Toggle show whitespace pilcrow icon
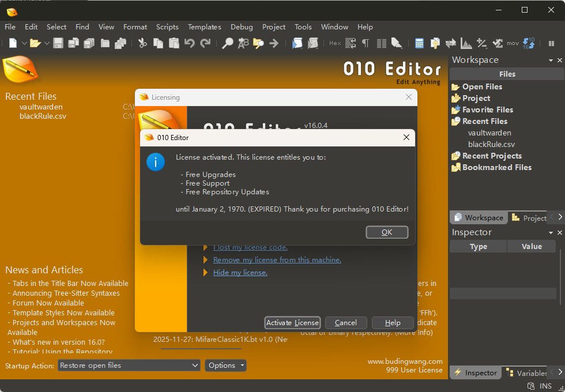565x392 pixels. (366, 43)
